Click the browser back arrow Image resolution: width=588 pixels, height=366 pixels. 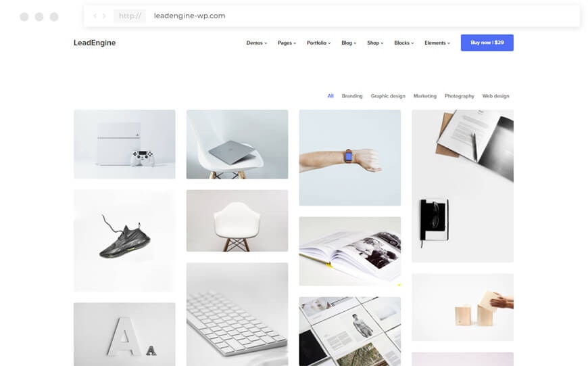[95, 16]
